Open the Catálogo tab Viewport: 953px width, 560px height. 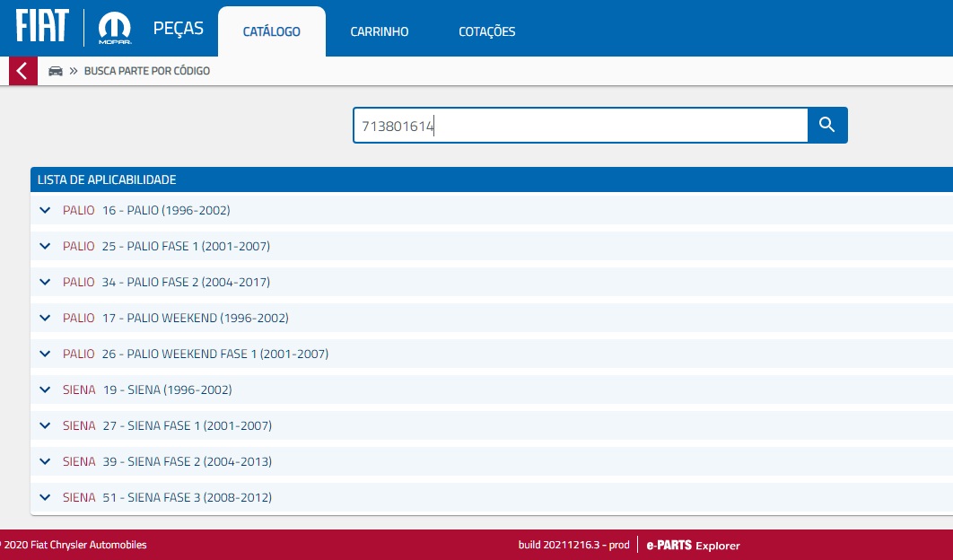[271, 31]
